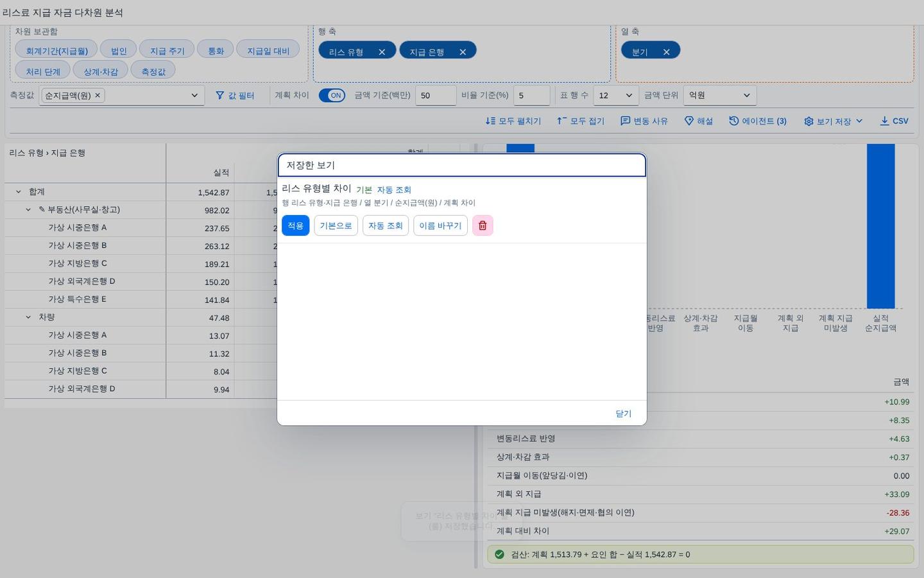Toggle 계획 차이 switch off
Image resolution: width=924 pixels, height=578 pixels.
[332, 95]
